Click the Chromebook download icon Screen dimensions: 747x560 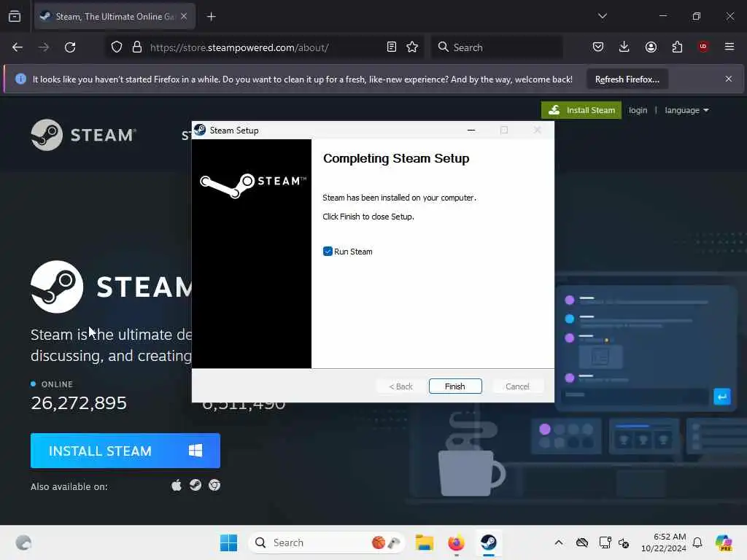click(214, 485)
